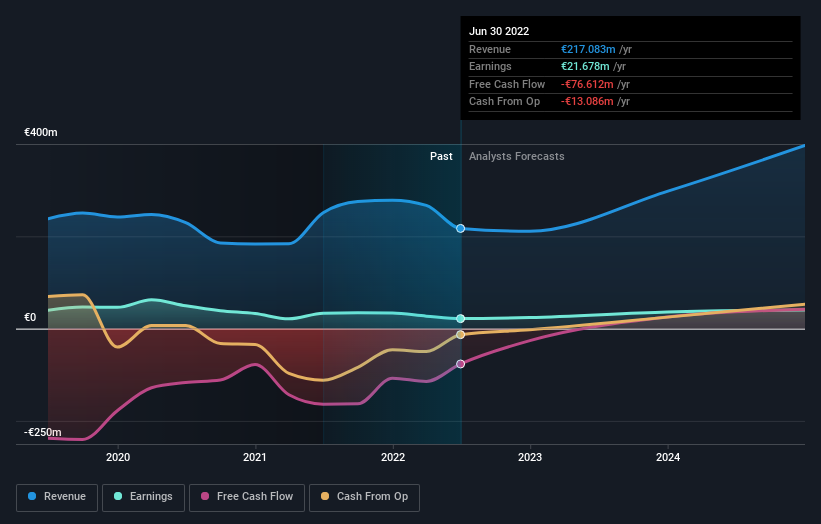This screenshot has width=821, height=524.
Task: Select the 2024 x-axis label
Action: (668, 457)
